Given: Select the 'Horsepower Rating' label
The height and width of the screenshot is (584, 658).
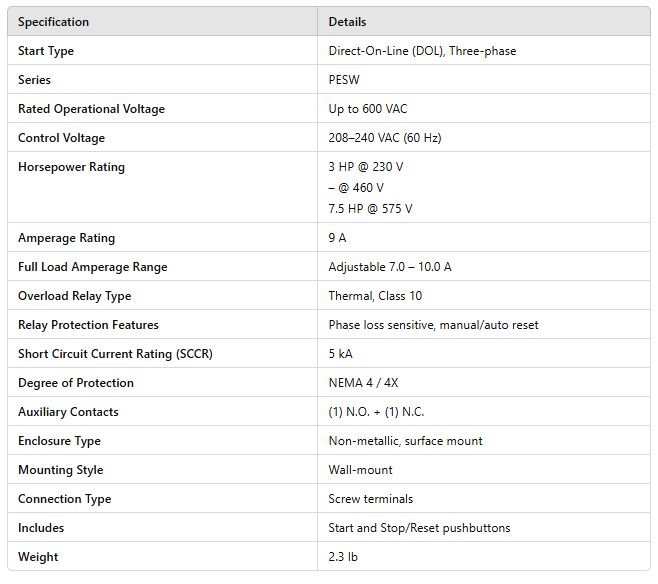Looking at the screenshot, I should [x=71, y=167].
